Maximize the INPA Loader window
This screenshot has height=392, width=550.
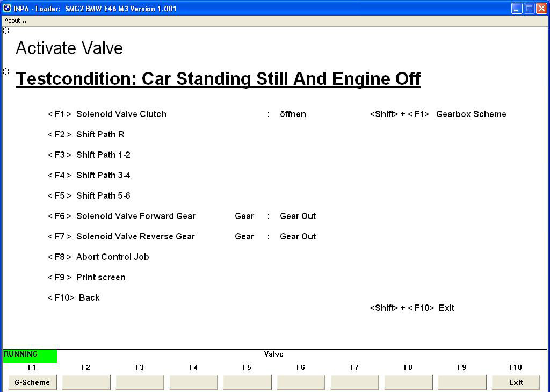coord(529,9)
